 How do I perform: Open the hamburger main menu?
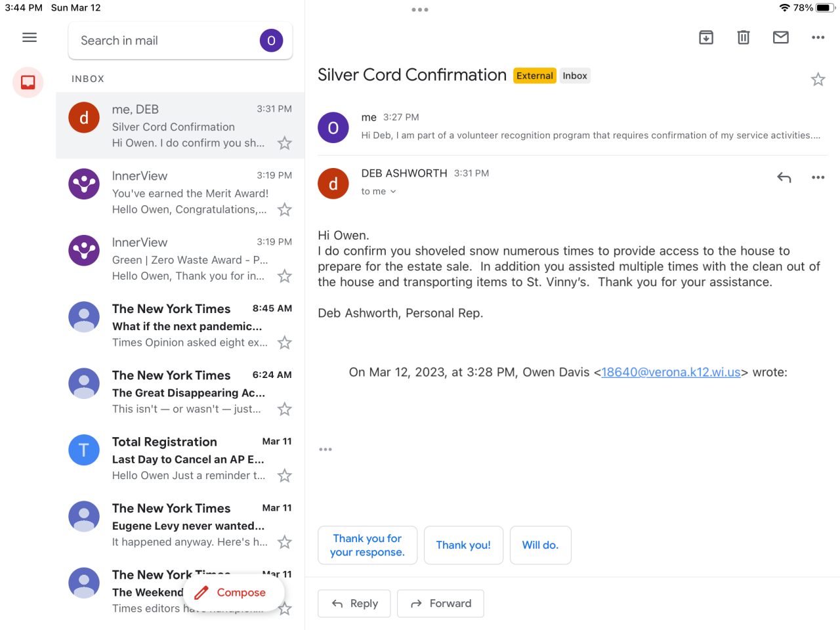[x=30, y=37]
